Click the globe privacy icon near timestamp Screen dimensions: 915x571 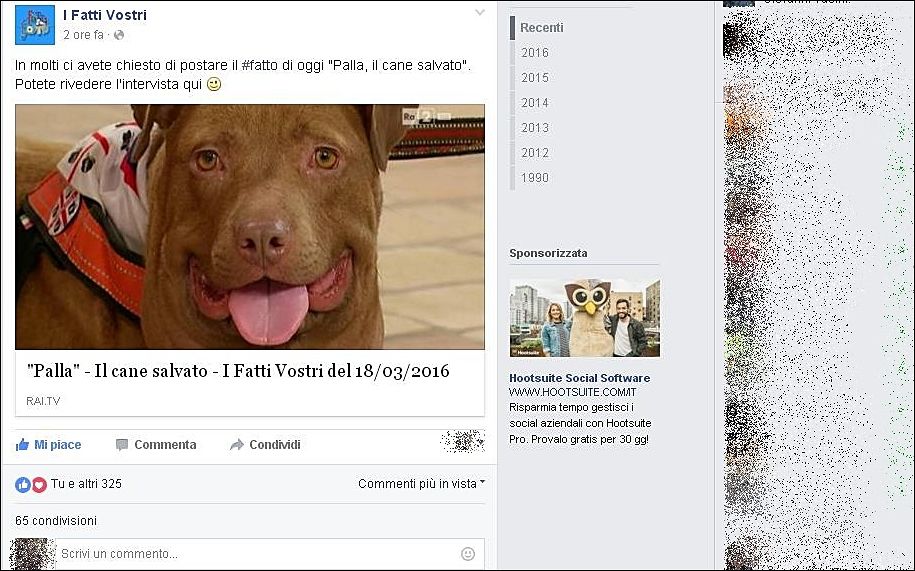point(119,35)
